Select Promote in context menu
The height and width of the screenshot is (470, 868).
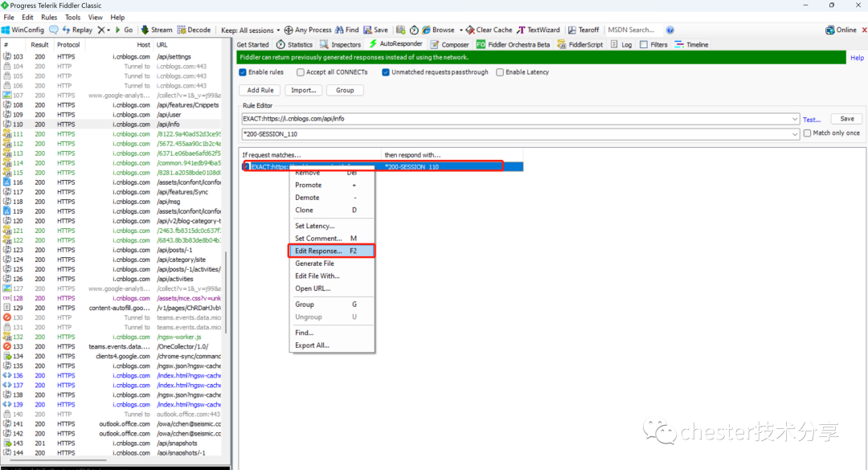click(331, 185)
